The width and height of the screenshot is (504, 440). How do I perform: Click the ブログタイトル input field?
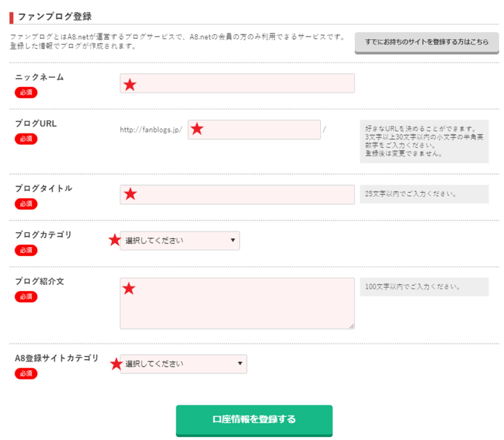(x=237, y=194)
